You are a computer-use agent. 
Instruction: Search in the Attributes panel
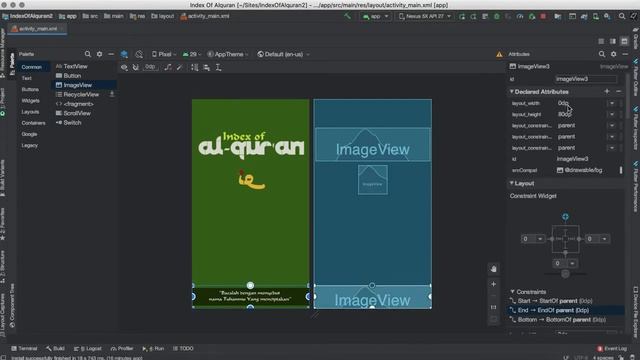[602, 54]
